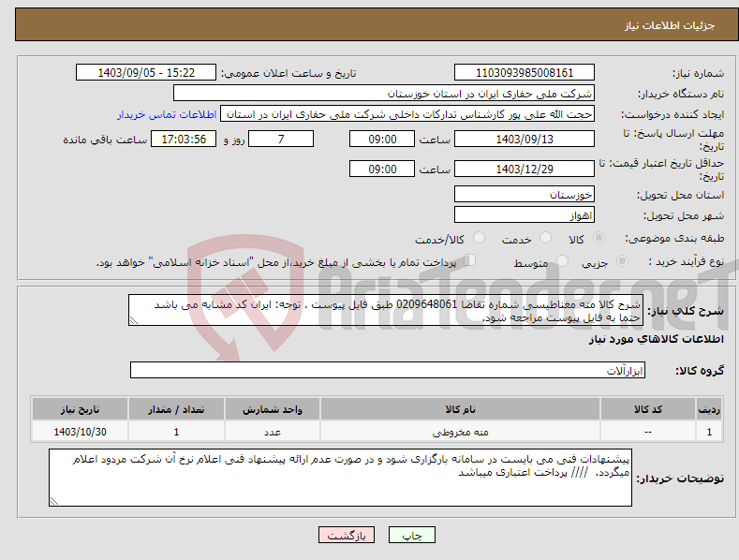Toggle the اسناد خزانه اسلامی payment checkbox

470,259
